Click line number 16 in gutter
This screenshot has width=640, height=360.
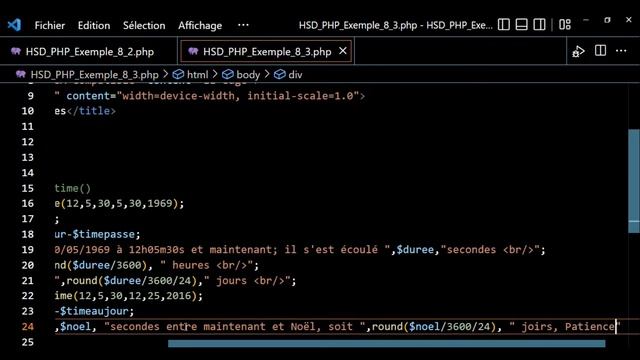click(x=27, y=203)
